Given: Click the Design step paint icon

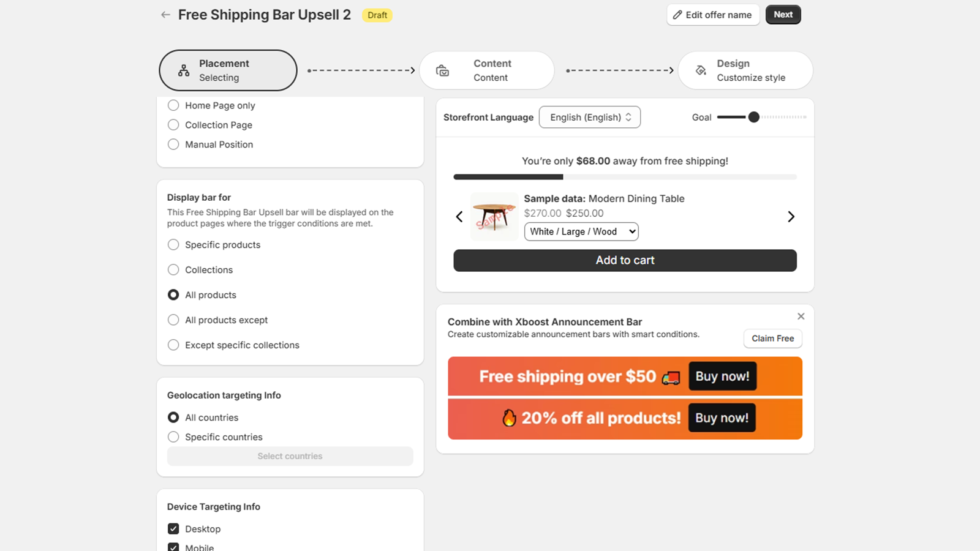Looking at the screenshot, I should (701, 70).
